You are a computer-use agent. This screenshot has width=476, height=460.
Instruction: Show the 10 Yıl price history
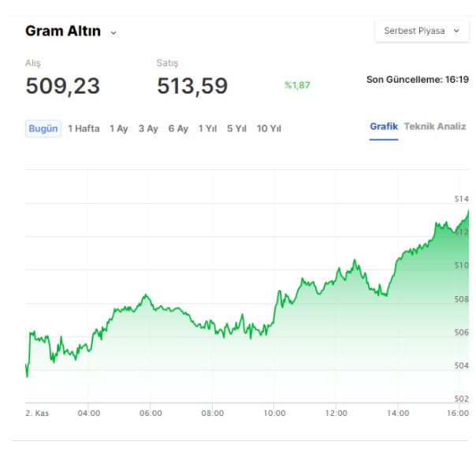tap(269, 128)
